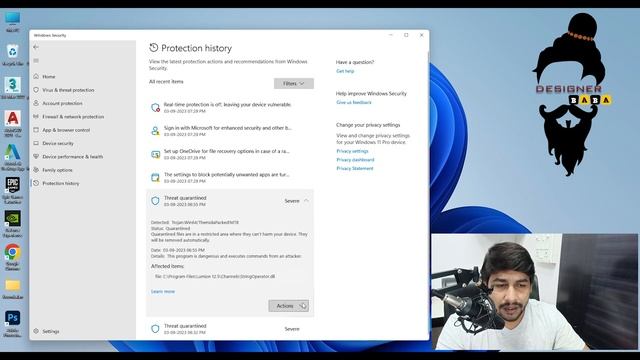Open the Get help link
640x360 pixels.
tap(345, 71)
